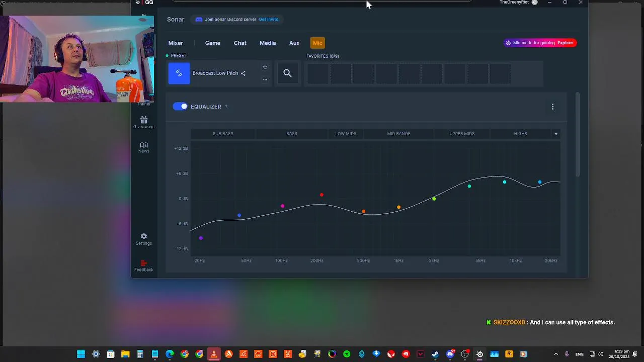The height and width of the screenshot is (362, 644).
Task: Select the purple EQ point near 20Hz
Action: 201,238
